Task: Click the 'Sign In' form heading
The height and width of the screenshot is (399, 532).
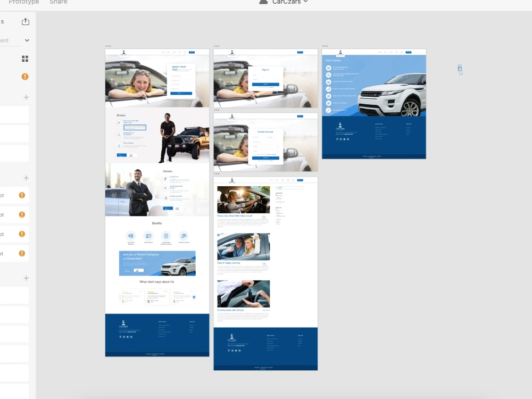Action: tap(265, 70)
